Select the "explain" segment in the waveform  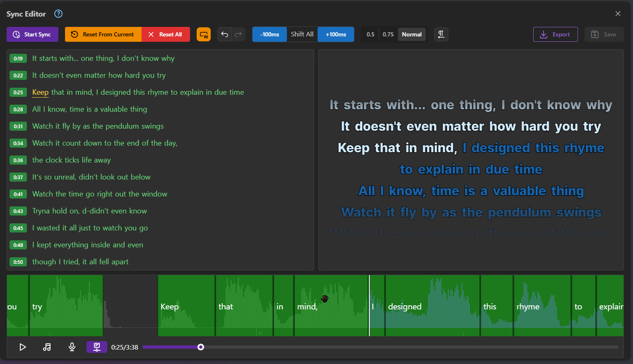click(610, 306)
